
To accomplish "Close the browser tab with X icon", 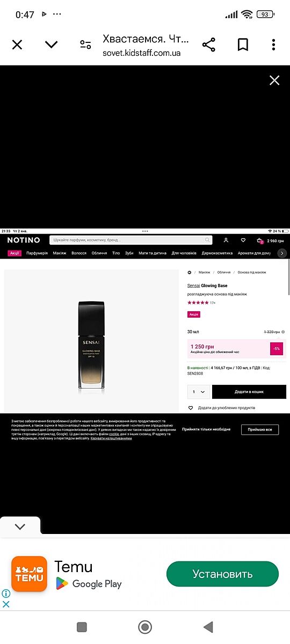I will point(17,45).
